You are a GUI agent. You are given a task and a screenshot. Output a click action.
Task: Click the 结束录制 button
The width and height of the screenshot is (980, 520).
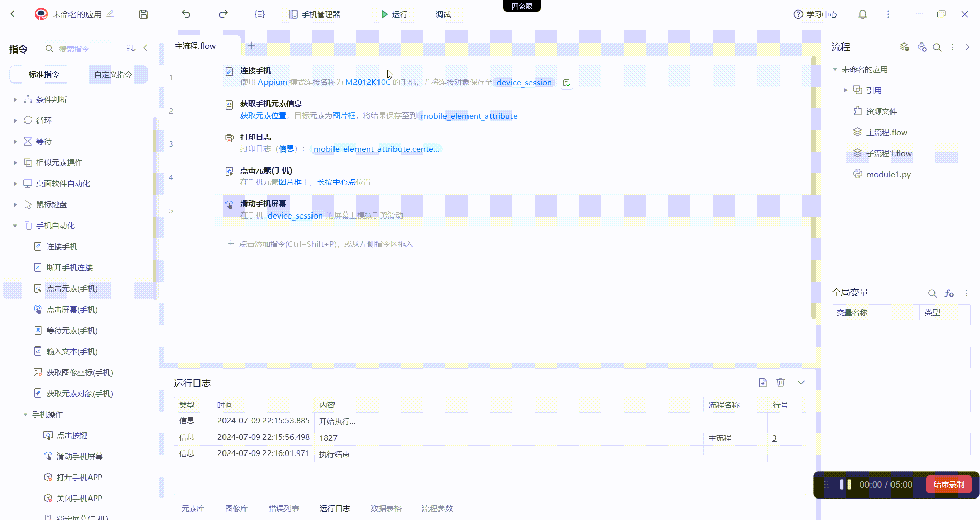tap(948, 485)
